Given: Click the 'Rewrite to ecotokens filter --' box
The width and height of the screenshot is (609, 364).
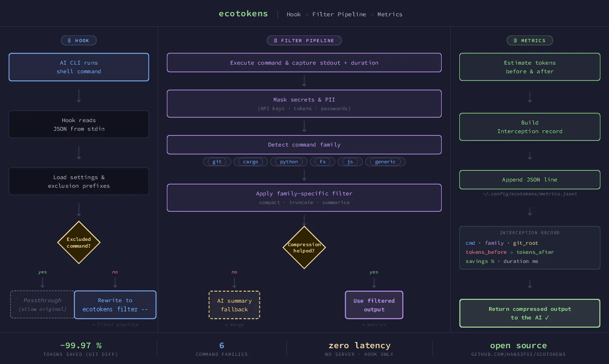Looking at the screenshot, I should (x=115, y=305).
